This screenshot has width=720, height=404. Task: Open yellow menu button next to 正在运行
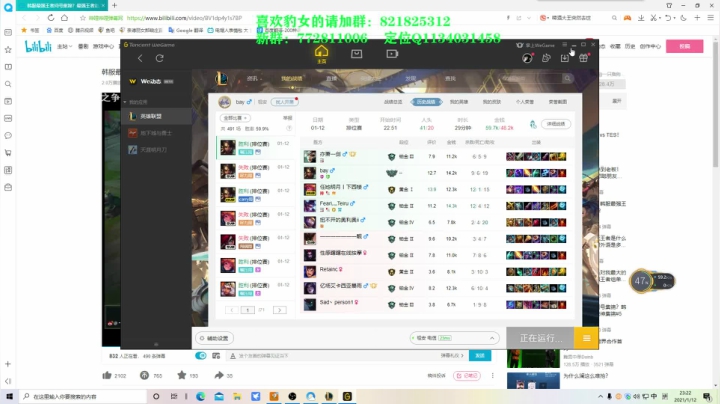586,338
